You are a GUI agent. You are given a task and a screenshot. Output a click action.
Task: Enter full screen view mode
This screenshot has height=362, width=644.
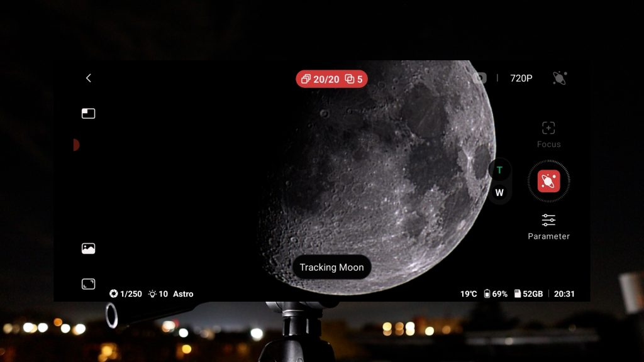pyautogui.click(x=88, y=284)
